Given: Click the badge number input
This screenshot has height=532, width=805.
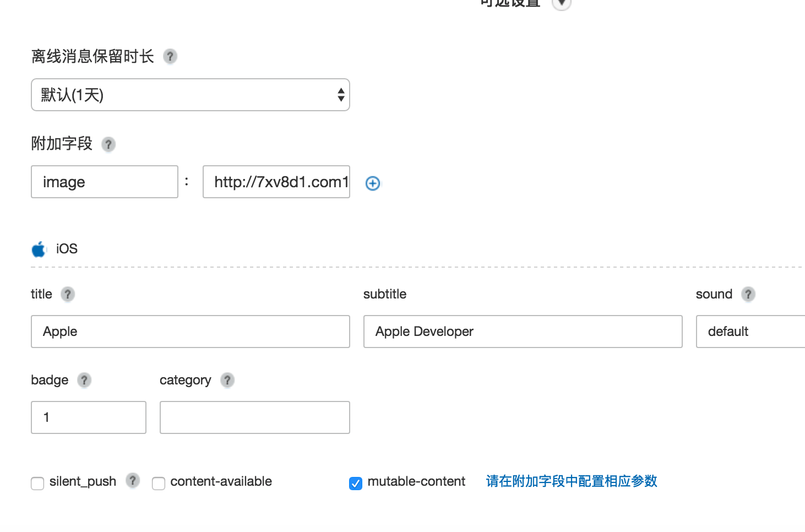Looking at the screenshot, I should pos(89,417).
